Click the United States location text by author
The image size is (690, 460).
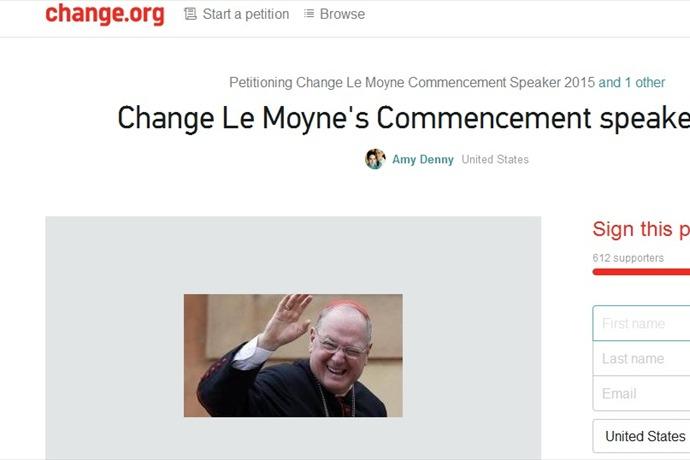click(x=495, y=159)
